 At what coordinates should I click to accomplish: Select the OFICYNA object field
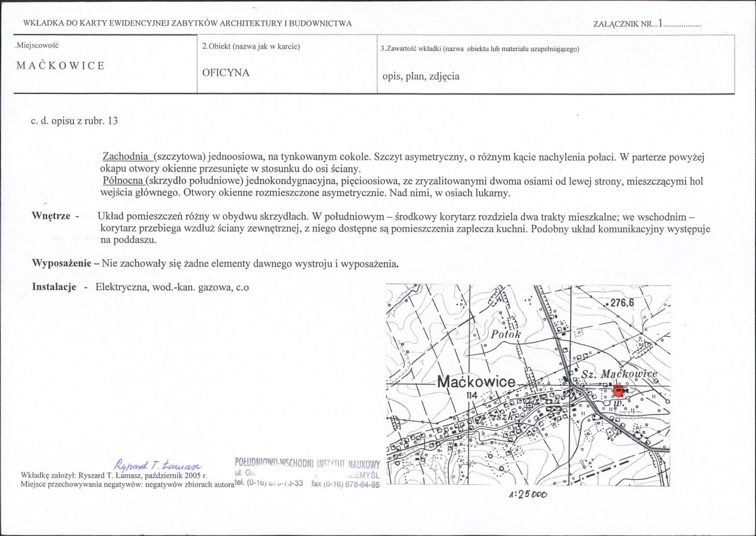click(226, 73)
